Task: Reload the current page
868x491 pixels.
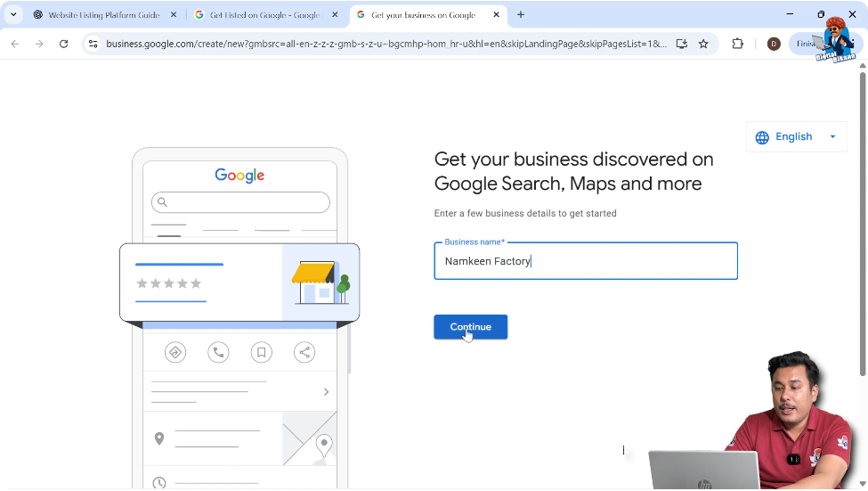Action: (64, 44)
